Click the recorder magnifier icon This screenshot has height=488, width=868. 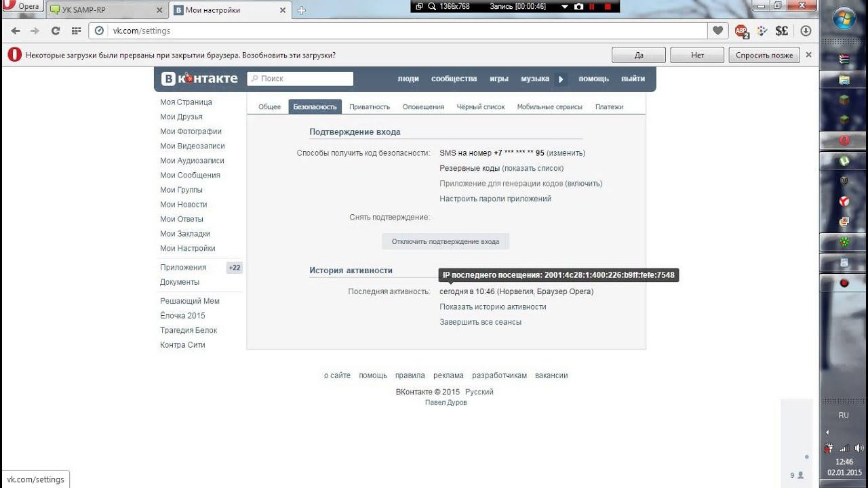pyautogui.click(x=432, y=6)
